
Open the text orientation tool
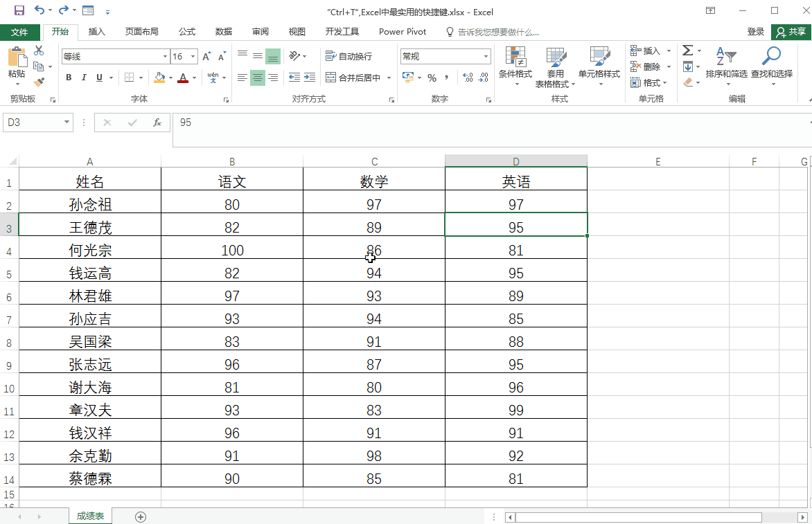pyautogui.click(x=294, y=56)
